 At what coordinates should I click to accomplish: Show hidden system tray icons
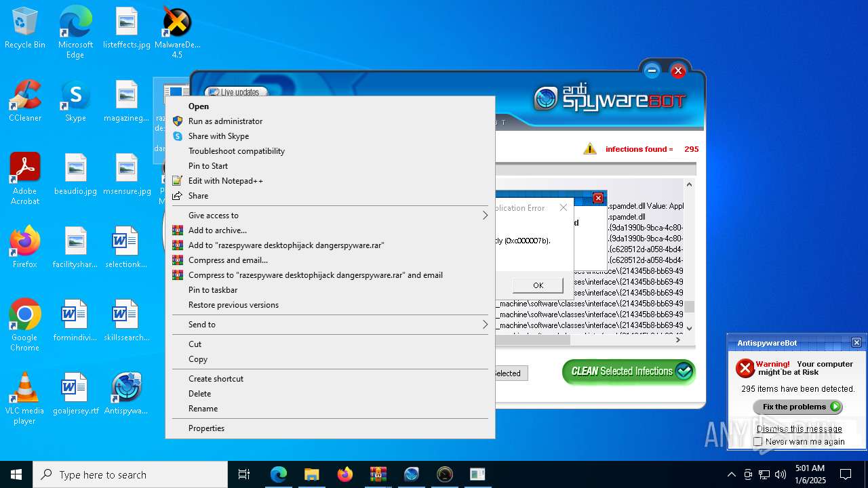731,474
